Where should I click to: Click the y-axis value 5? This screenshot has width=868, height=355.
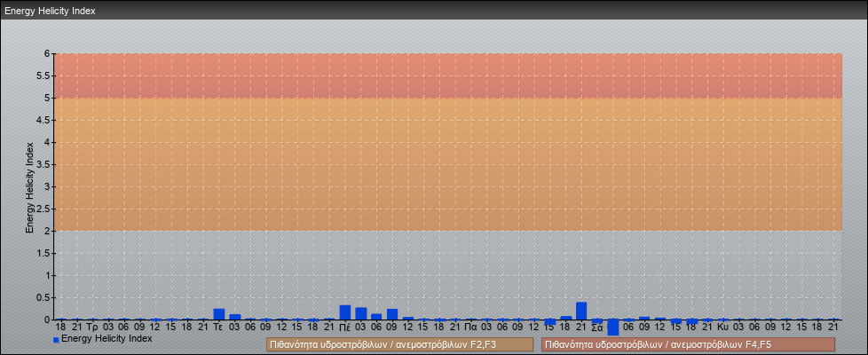coord(48,98)
